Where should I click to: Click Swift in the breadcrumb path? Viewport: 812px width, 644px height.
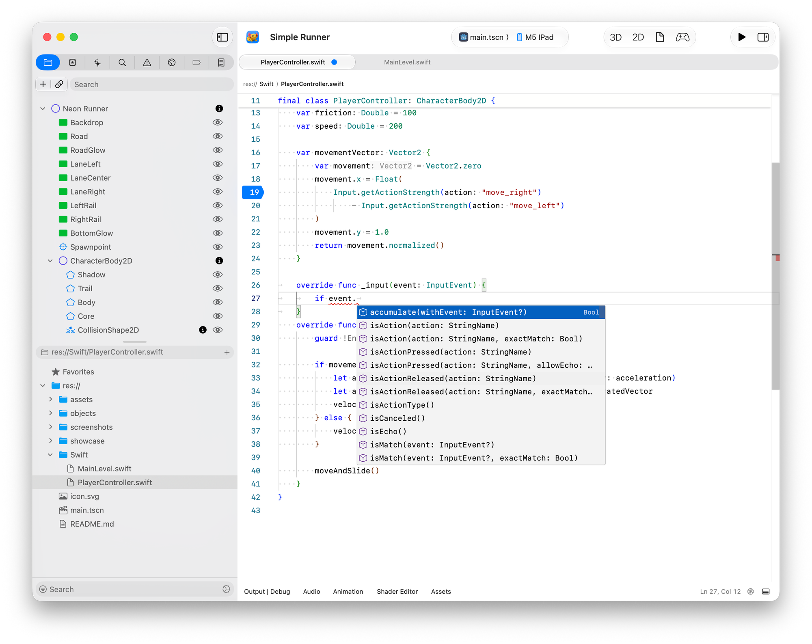pyautogui.click(x=266, y=84)
